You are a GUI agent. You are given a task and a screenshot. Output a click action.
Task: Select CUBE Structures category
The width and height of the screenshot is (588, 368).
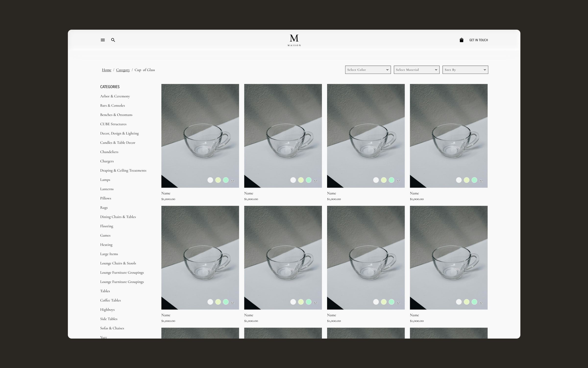tap(113, 124)
